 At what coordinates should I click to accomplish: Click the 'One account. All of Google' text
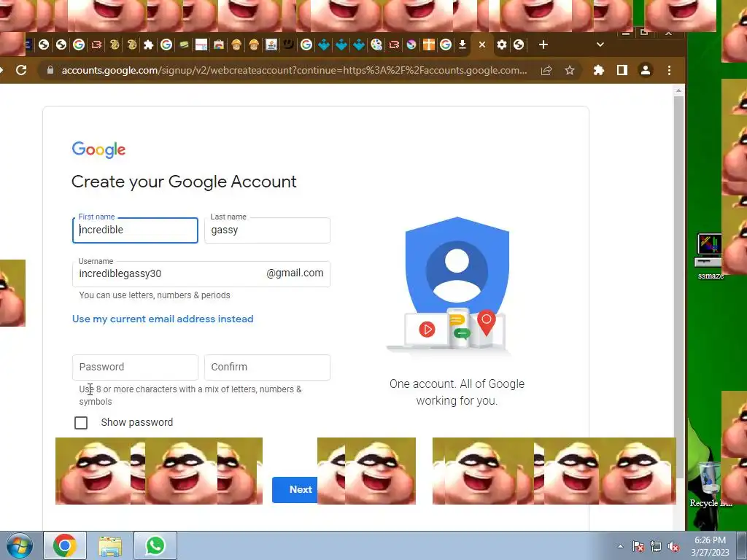coord(457,384)
